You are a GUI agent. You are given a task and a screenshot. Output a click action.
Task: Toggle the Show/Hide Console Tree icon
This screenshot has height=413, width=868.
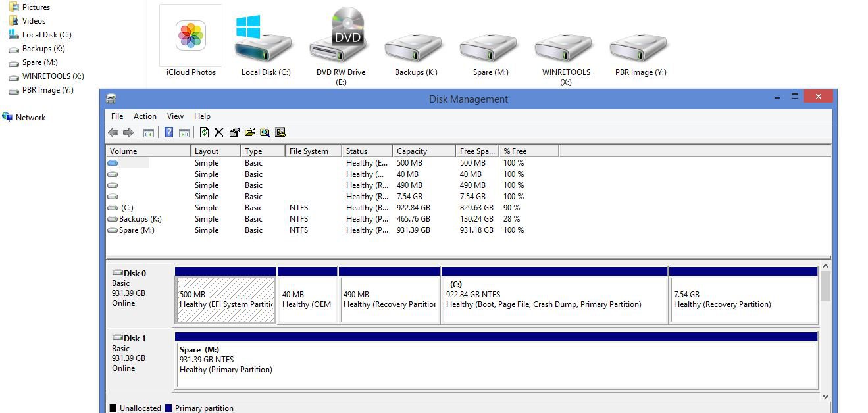[x=148, y=132]
